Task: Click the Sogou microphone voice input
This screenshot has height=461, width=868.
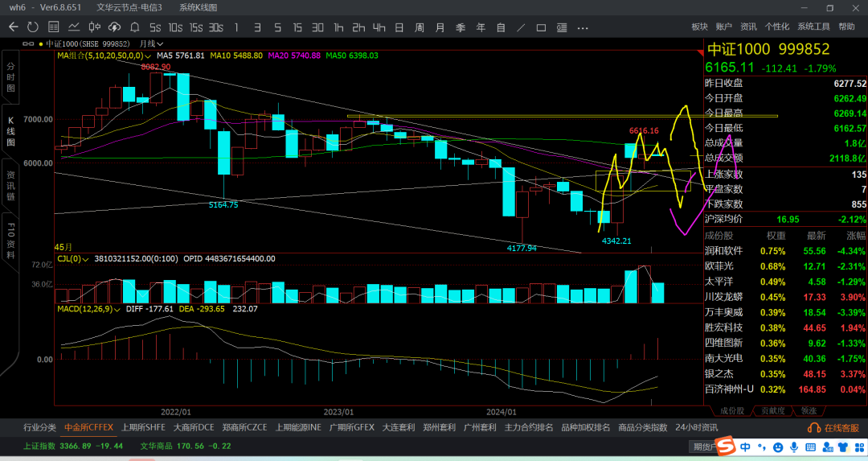Action: click(794, 447)
